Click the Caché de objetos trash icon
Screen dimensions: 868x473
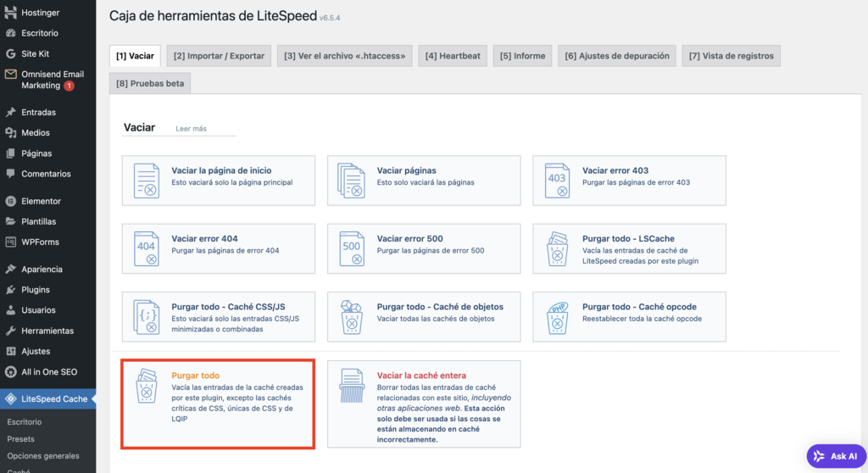352,317
